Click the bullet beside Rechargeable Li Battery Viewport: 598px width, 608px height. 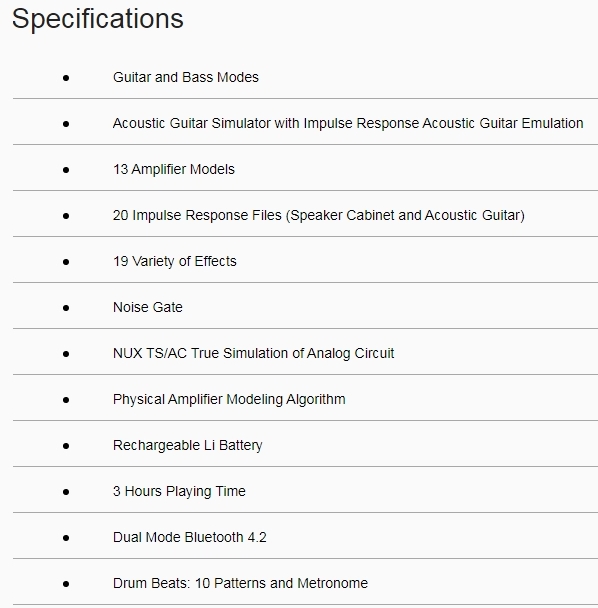point(66,446)
